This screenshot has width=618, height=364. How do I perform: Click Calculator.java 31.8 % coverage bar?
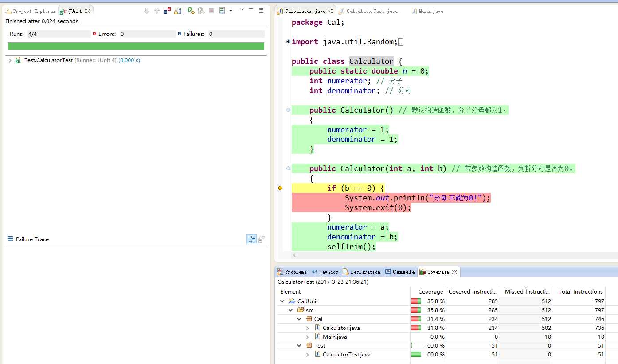416,328
